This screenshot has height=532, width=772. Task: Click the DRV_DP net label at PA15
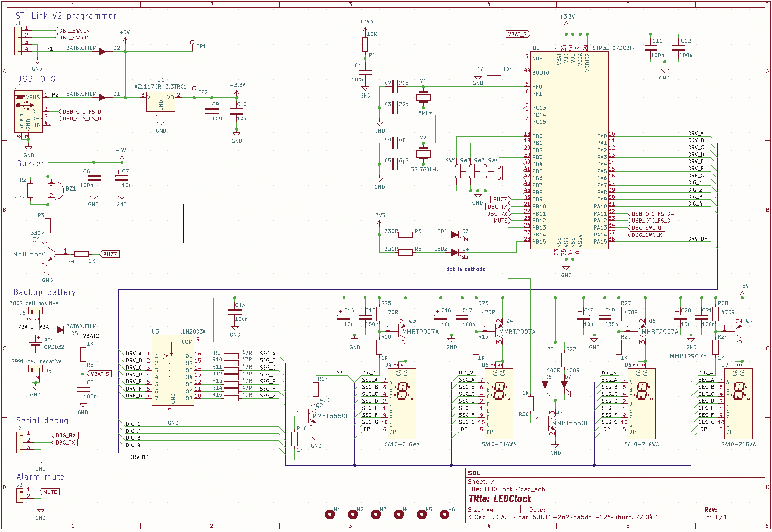click(x=697, y=239)
